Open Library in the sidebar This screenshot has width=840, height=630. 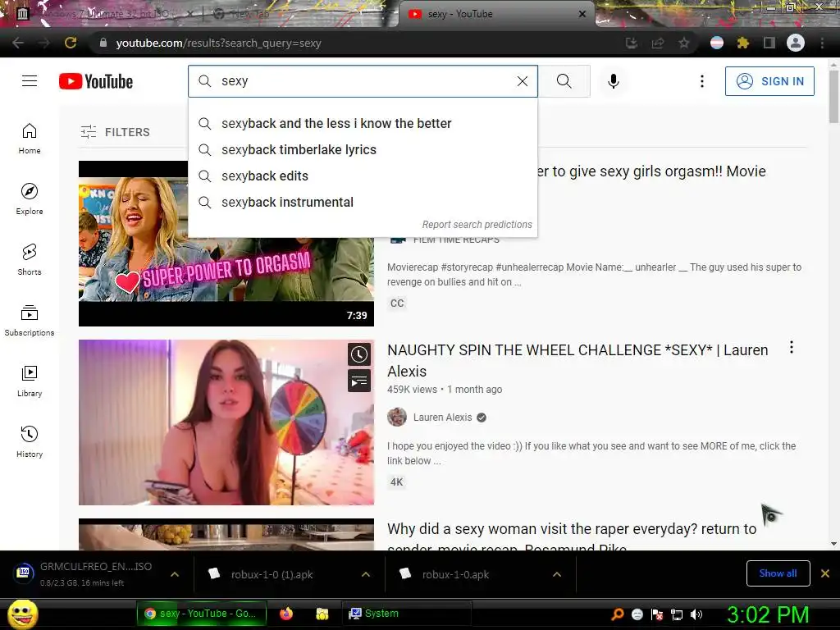[x=30, y=381]
